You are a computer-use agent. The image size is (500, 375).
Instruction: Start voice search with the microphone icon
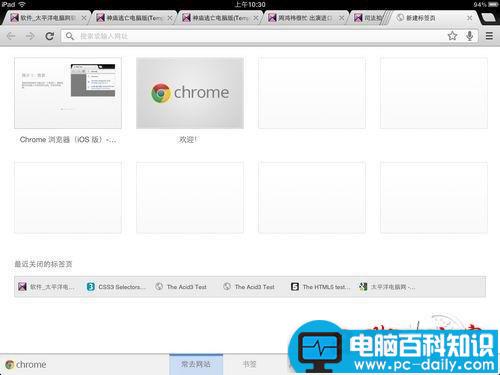469,36
